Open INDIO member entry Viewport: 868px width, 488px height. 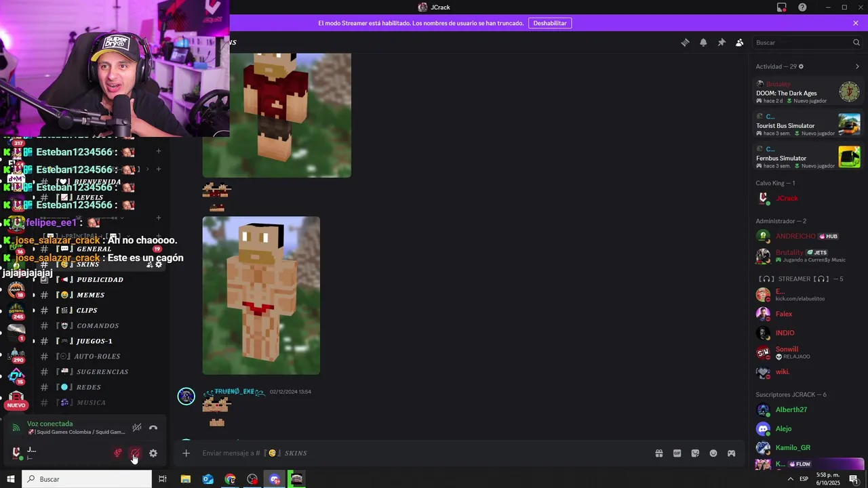coord(808,333)
